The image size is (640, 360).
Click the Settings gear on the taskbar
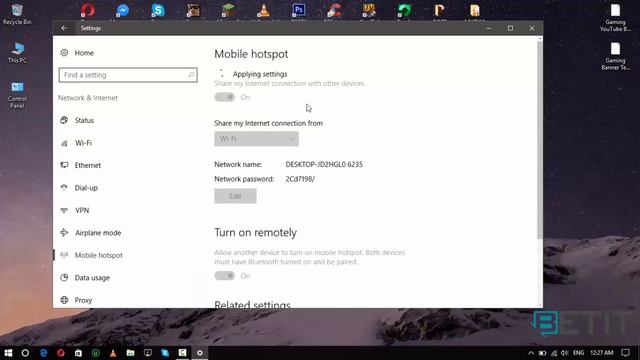[x=200, y=353]
